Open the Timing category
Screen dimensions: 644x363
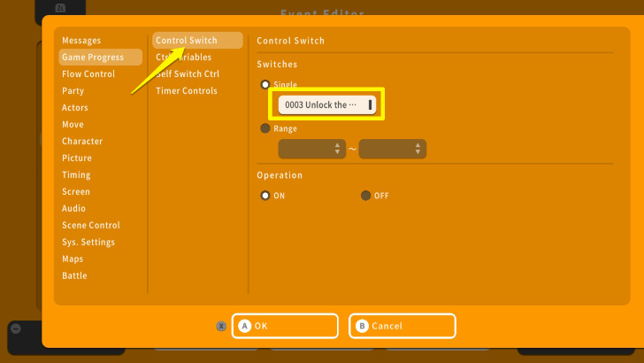pyautogui.click(x=76, y=175)
